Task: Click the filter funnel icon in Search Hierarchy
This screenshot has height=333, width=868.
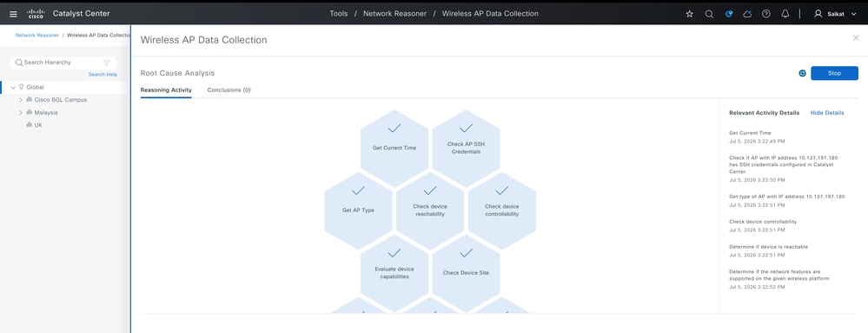Action: coord(106,63)
